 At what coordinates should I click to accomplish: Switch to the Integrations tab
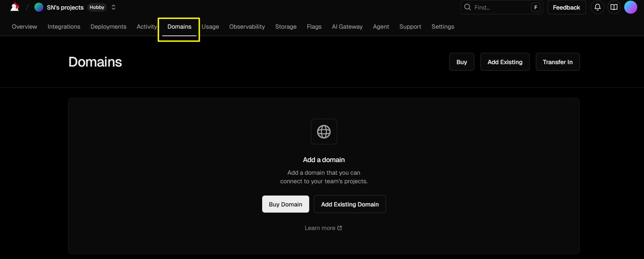pos(64,27)
